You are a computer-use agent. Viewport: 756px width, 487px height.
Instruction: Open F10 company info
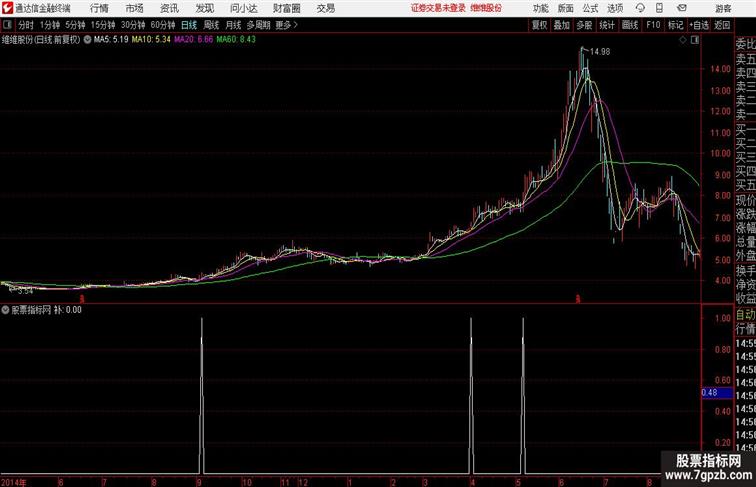(653, 25)
